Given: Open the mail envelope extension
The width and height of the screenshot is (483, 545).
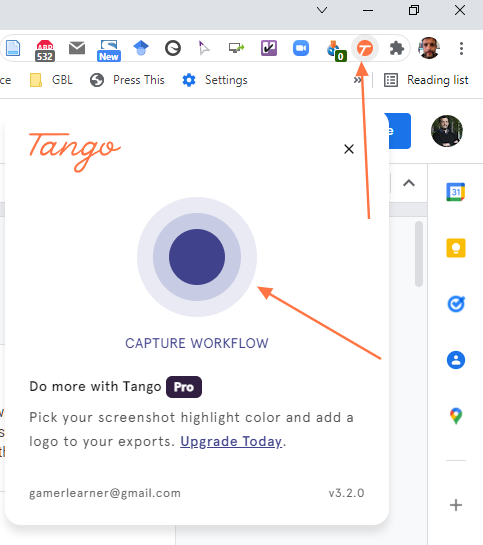Looking at the screenshot, I should tap(77, 48).
